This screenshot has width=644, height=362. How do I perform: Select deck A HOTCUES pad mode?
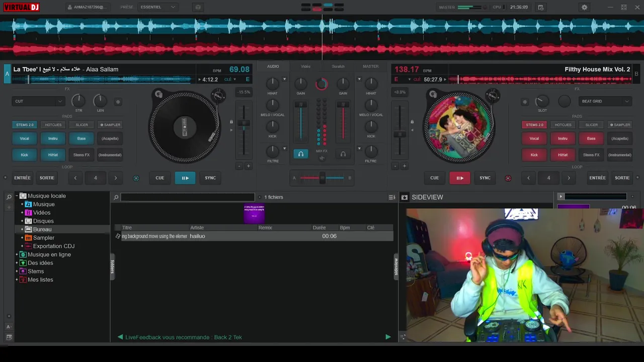click(x=53, y=125)
